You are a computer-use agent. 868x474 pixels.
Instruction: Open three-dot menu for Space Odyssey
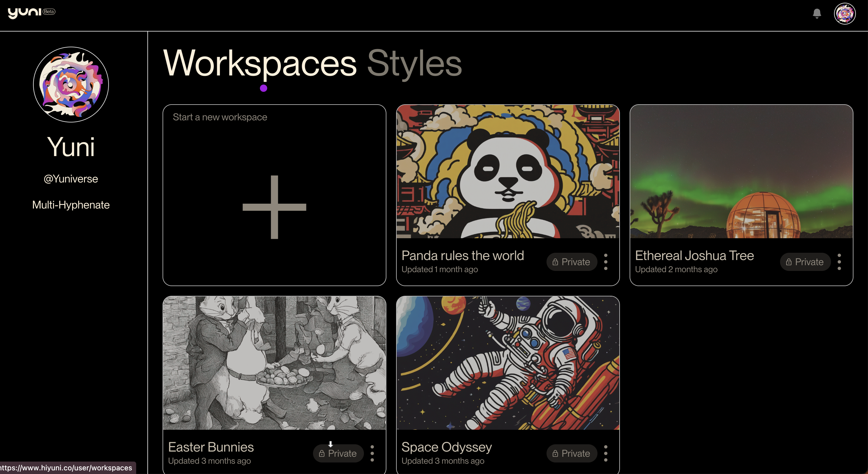click(606, 453)
